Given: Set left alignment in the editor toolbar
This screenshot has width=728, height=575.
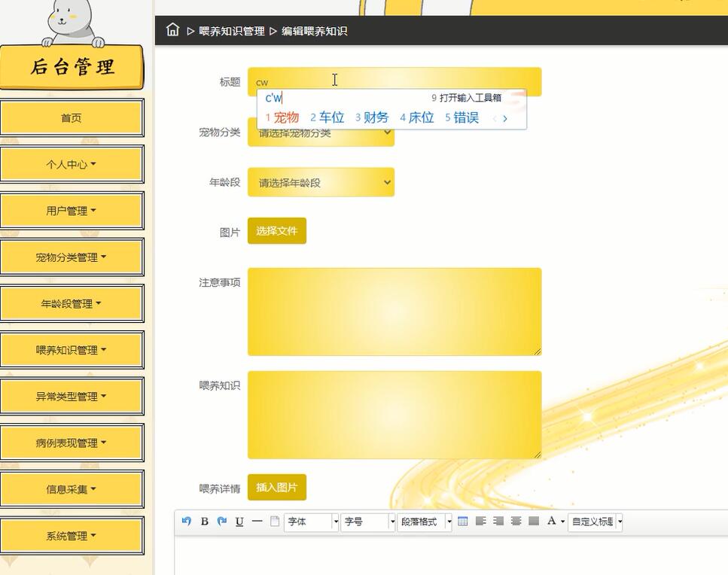Looking at the screenshot, I should pos(480,522).
